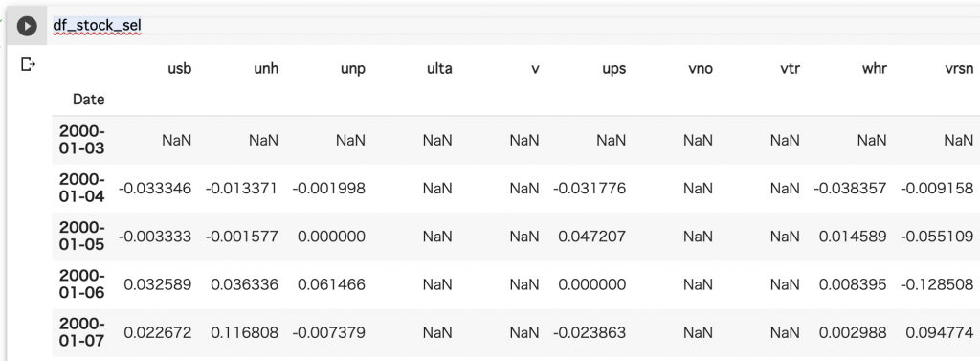Select the vtr column header
The width and height of the screenshot is (980, 361).
click(x=791, y=69)
